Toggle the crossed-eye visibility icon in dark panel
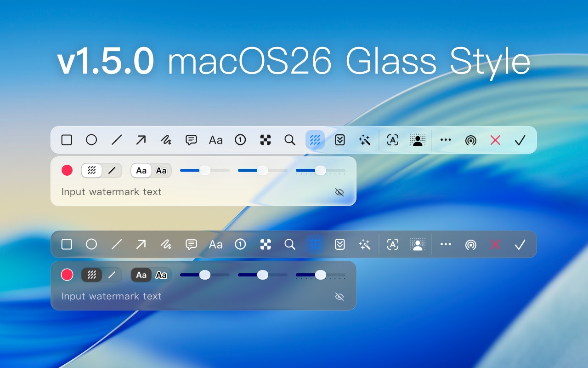 (x=339, y=297)
